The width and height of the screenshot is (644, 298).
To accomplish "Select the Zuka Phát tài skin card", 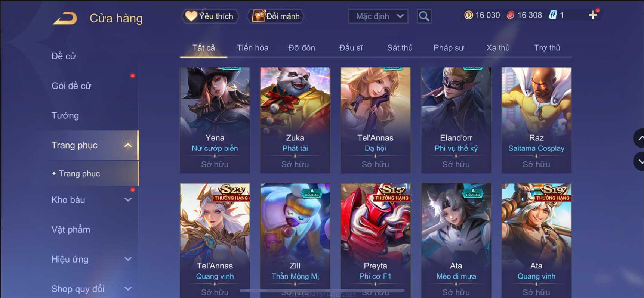I will 295,120.
